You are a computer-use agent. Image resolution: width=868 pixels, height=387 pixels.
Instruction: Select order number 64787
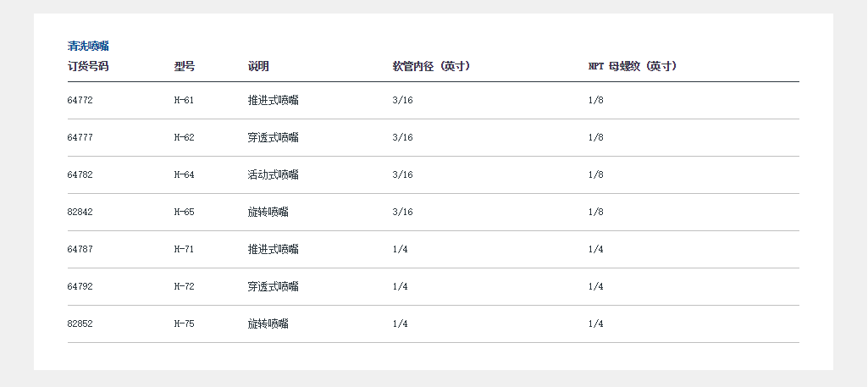pos(80,250)
